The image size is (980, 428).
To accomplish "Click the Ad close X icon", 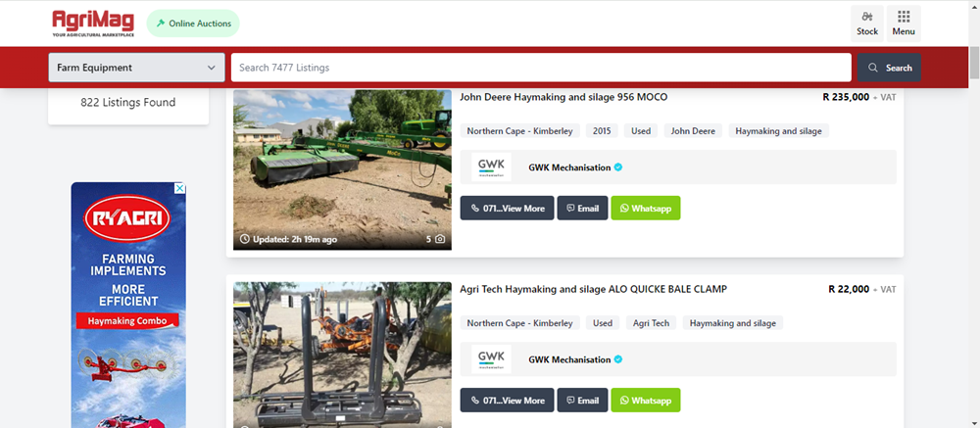I will pos(180,188).
